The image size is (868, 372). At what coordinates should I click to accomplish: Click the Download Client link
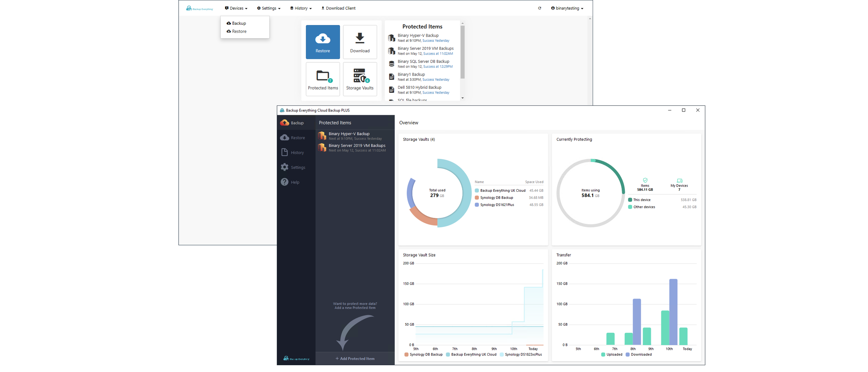[x=338, y=8]
